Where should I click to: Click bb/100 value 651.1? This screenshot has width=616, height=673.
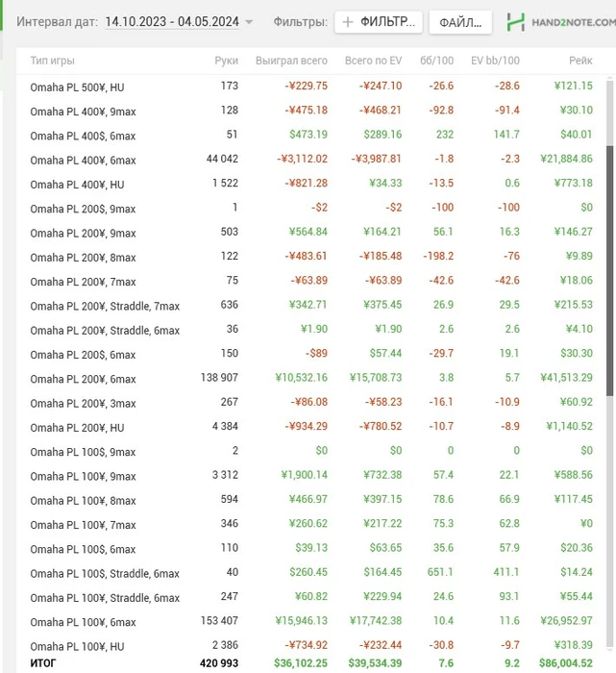[x=440, y=572]
